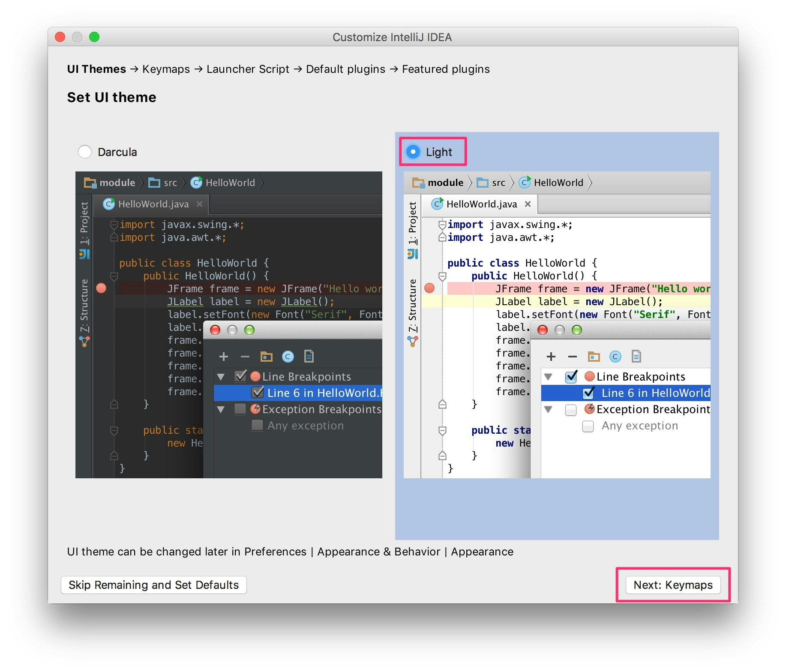Toggle Exception Breakpoints checkbox in Darcula preview
The image size is (786, 672).
coord(240,409)
